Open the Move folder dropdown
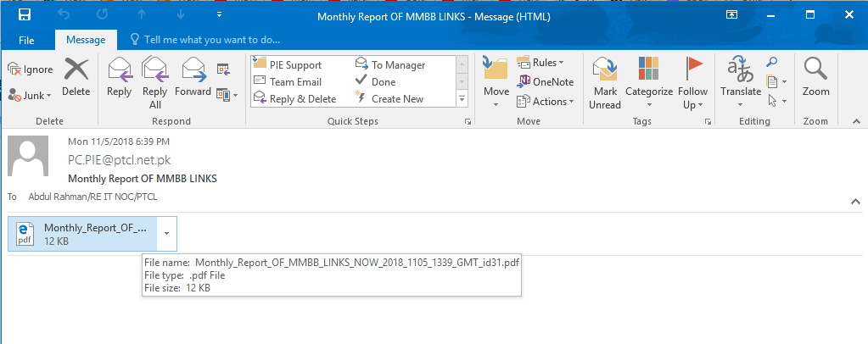 coord(496,83)
